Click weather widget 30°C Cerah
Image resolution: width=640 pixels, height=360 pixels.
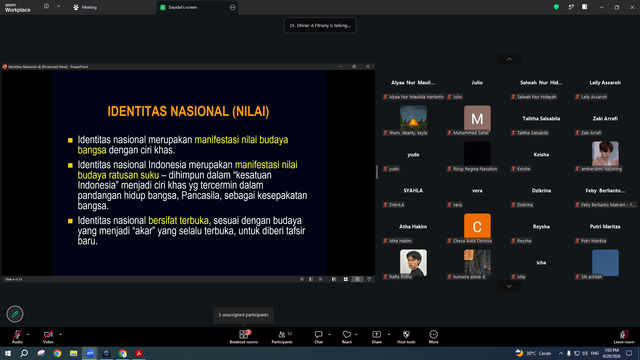(533, 353)
